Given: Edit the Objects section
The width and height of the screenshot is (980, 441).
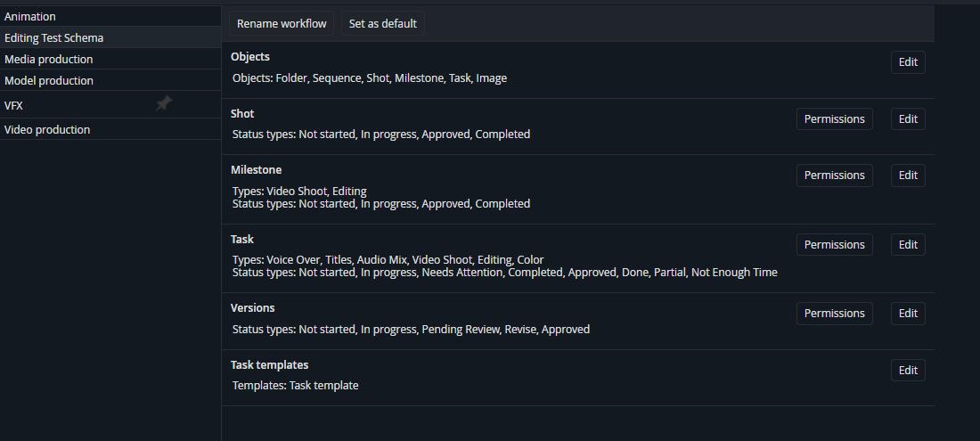Looking at the screenshot, I should [908, 62].
